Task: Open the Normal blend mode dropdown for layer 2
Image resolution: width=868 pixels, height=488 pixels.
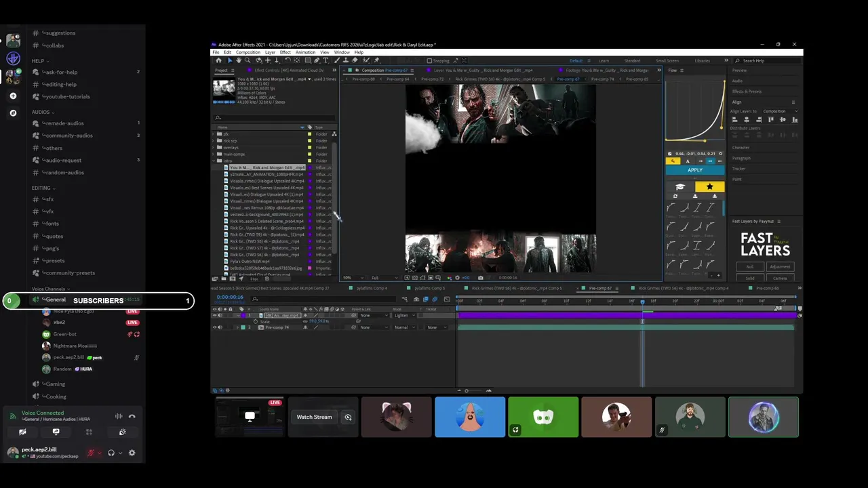Action: point(405,327)
